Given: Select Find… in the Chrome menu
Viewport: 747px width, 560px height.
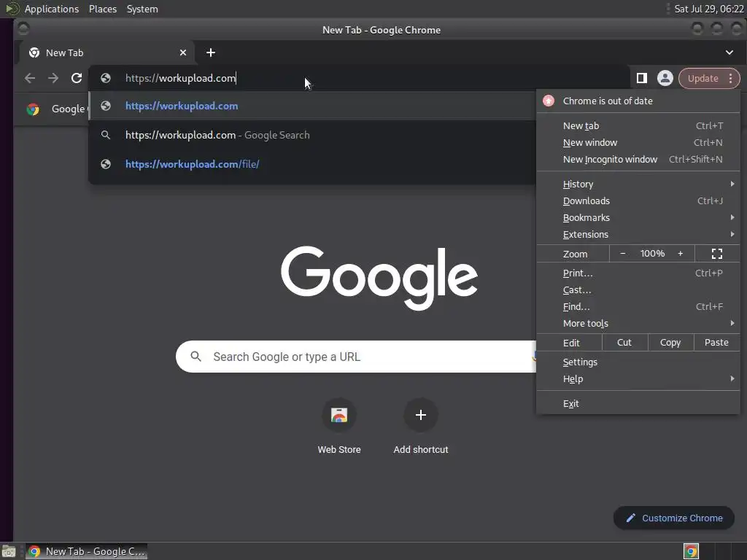Looking at the screenshot, I should (638, 307).
